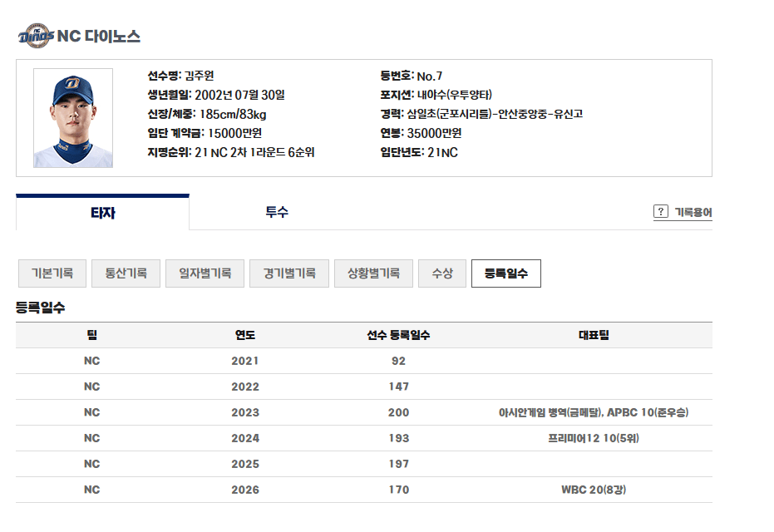Click the height/weight 185cm/83kg
This screenshot has width=774, height=532.
tap(233, 114)
